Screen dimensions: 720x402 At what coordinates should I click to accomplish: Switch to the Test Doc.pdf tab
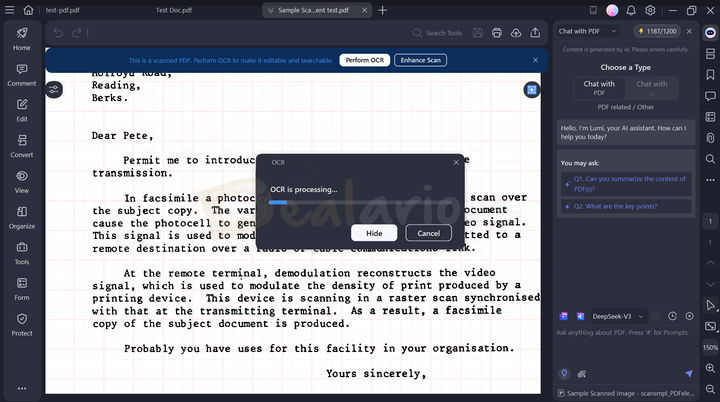pyautogui.click(x=174, y=10)
